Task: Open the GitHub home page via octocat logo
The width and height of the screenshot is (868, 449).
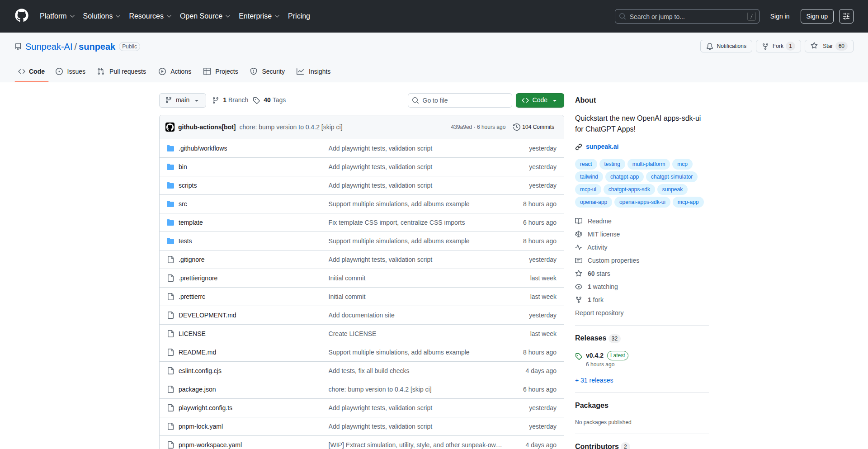Action: (x=21, y=16)
